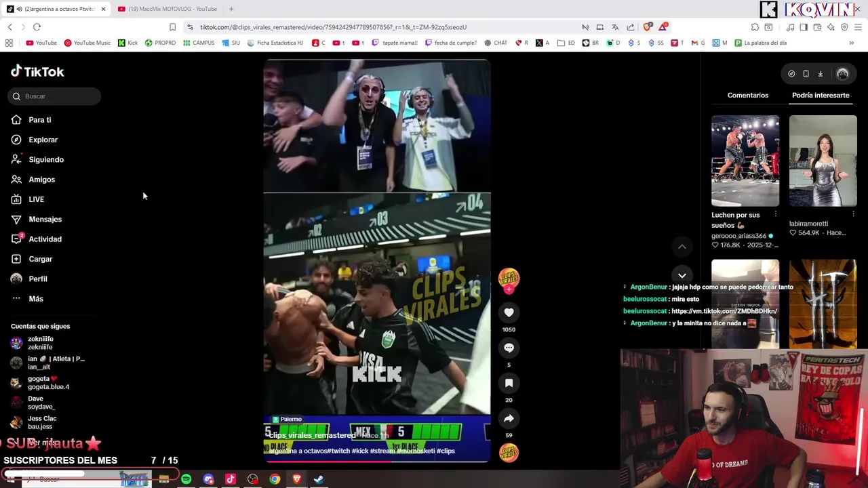
Task: Focus the Buscar search field
Action: [x=56, y=96]
